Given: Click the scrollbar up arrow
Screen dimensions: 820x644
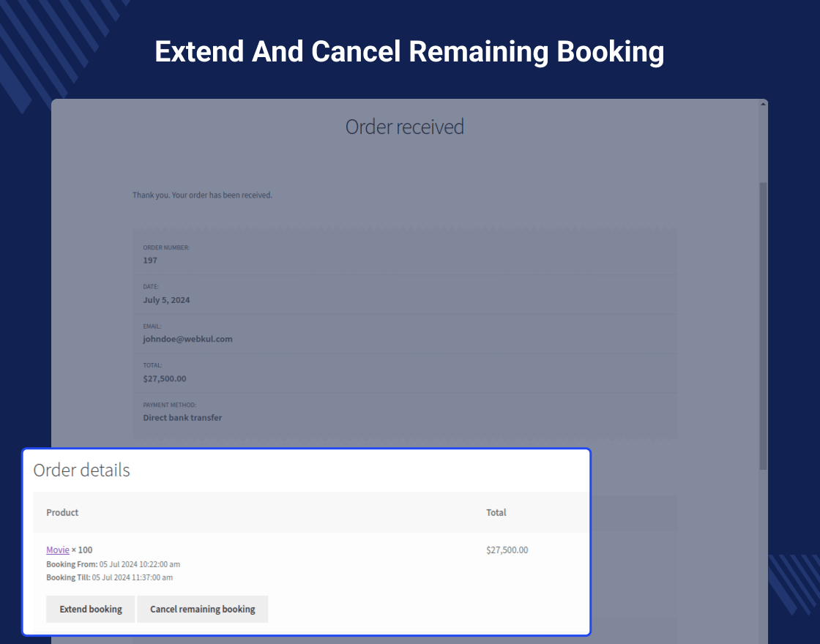Looking at the screenshot, I should (x=763, y=105).
